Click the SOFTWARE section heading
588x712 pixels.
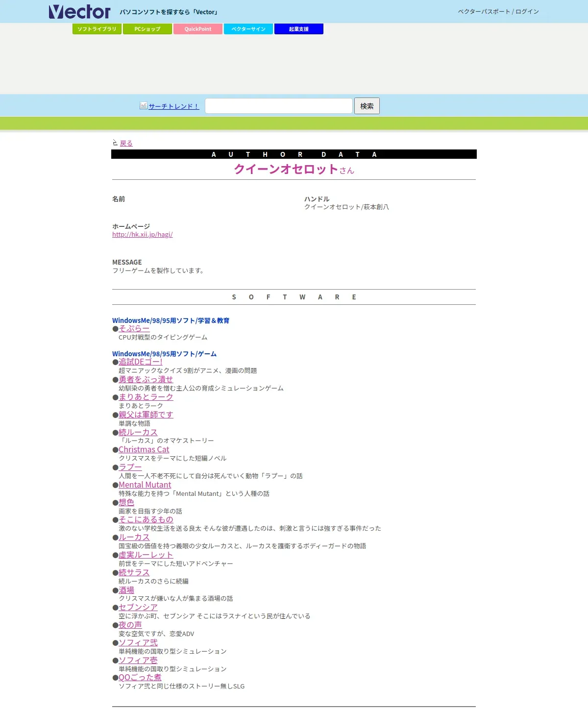pyautogui.click(x=294, y=297)
